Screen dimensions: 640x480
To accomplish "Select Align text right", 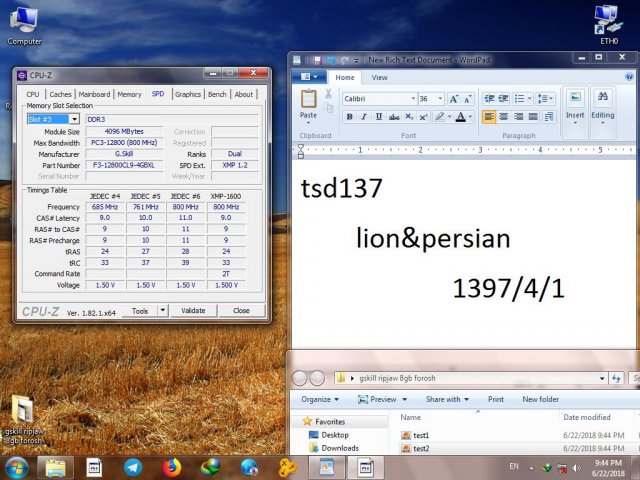I will pos(518,117).
